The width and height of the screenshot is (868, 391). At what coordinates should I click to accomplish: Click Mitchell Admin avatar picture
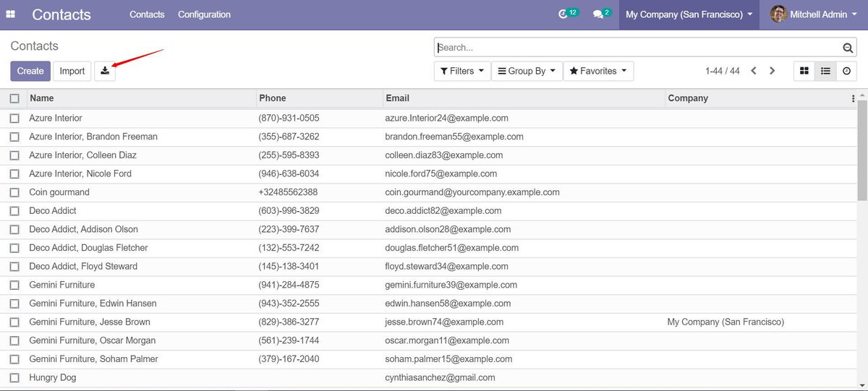click(x=778, y=14)
